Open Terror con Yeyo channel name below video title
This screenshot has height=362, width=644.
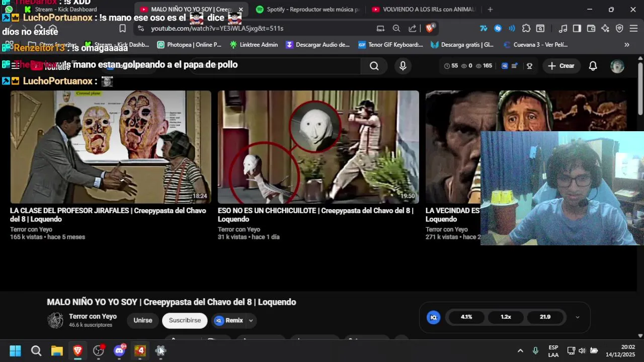(93, 316)
